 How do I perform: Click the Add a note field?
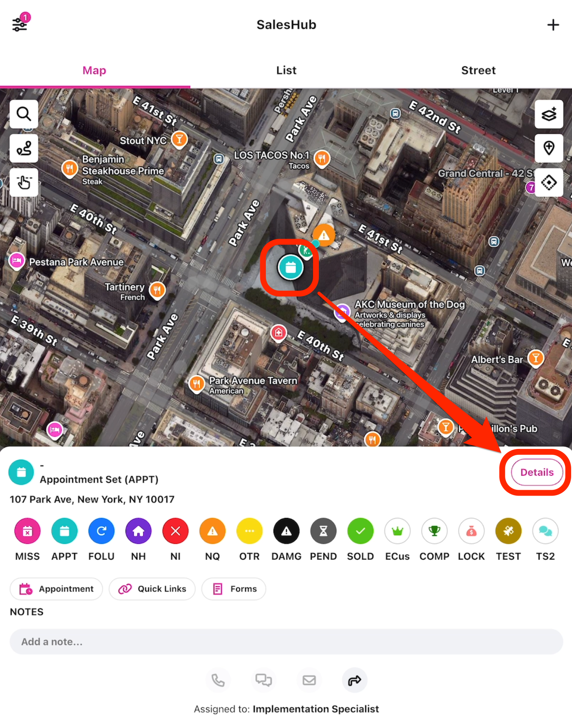[286, 642]
